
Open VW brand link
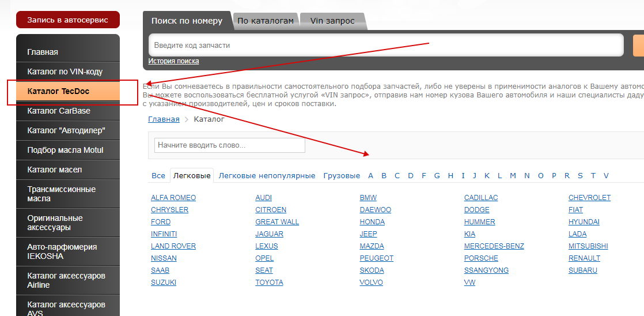(x=469, y=283)
